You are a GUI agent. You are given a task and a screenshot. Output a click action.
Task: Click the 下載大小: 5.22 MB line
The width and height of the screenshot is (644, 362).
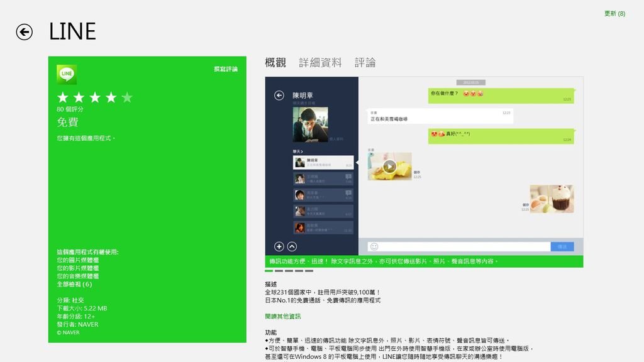(82, 308)
